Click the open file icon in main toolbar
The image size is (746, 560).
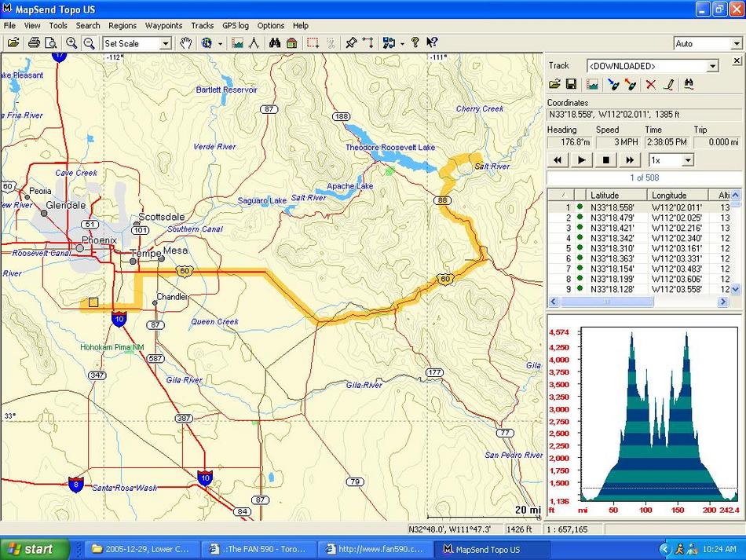[13, 43]
